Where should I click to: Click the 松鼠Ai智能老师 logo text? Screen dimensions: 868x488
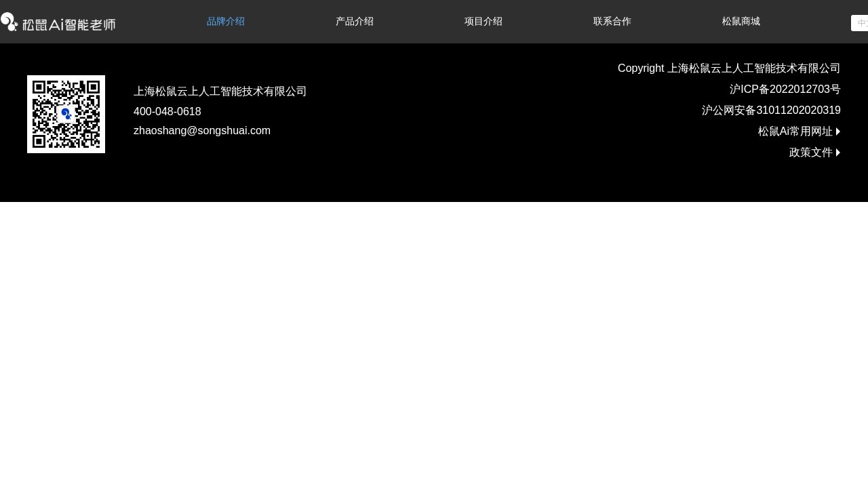[x=68, y=24]
